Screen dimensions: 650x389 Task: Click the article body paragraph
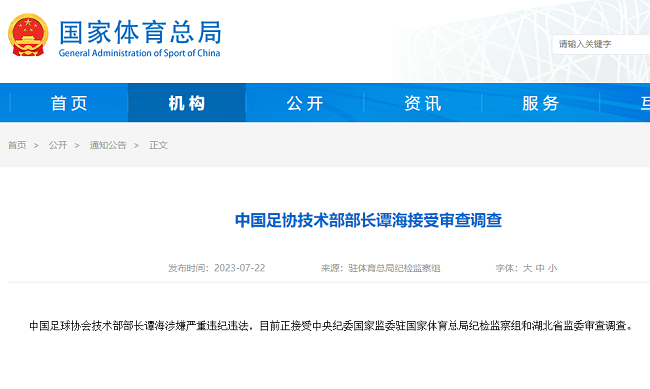coord(331,326)
